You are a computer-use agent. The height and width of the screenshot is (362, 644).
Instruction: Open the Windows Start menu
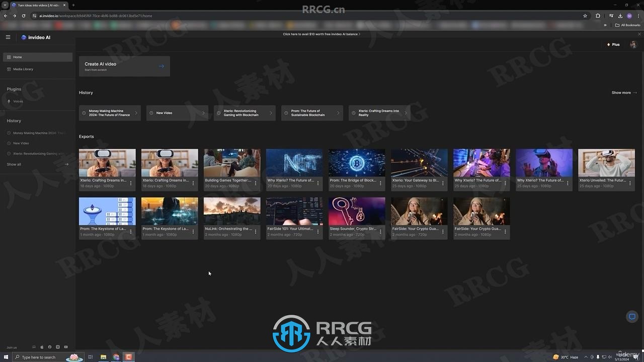[x=6, y=357]
